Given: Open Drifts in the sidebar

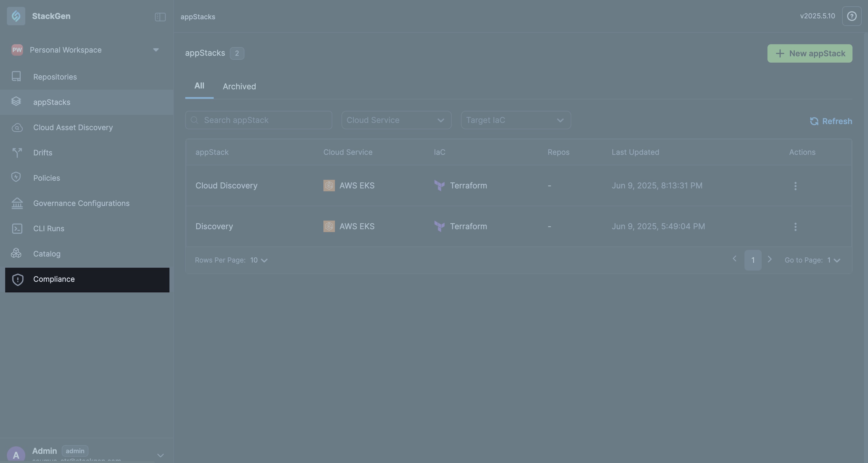Looking at the screenshot, I should click(x=86, y=153).
